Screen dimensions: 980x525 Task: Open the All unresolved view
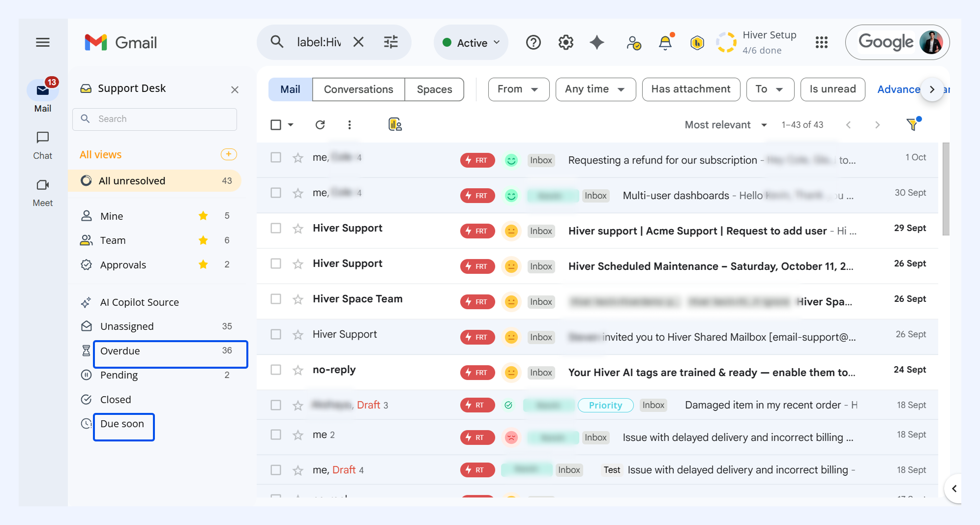click(154, 181)
